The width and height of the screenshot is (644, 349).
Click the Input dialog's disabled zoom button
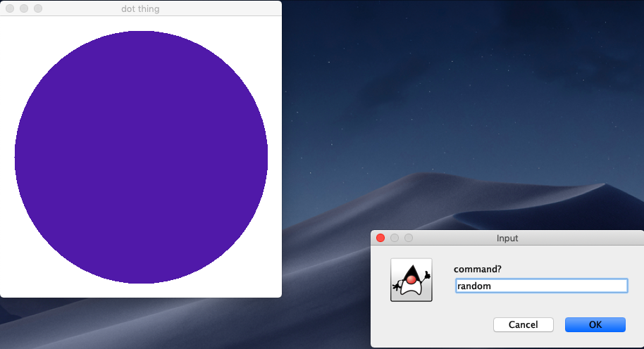click(x=408, y=238)
